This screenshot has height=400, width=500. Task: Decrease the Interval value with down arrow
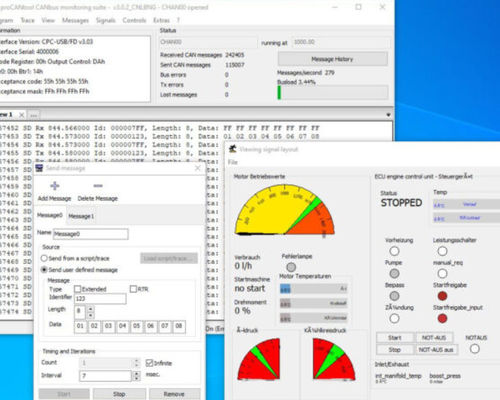click(136, 379)
